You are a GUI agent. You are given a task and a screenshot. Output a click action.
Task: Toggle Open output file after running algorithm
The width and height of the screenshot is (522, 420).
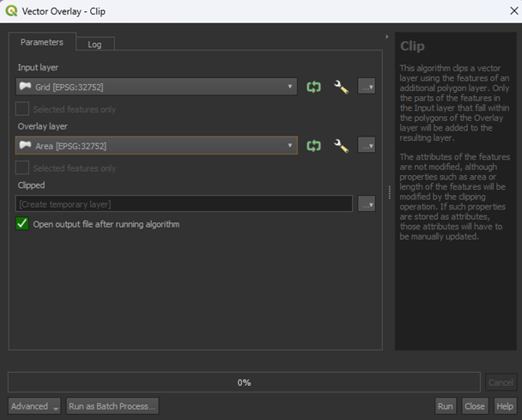tap(22, 224)
